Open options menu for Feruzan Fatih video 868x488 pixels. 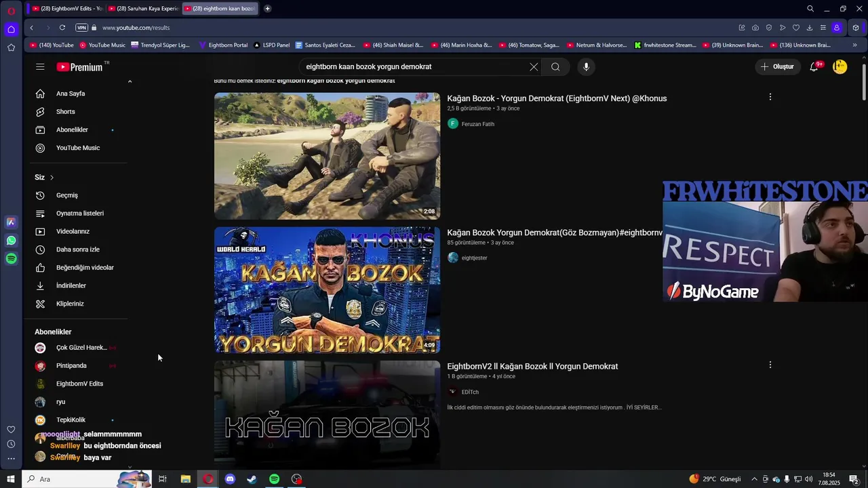coord(770,97)
